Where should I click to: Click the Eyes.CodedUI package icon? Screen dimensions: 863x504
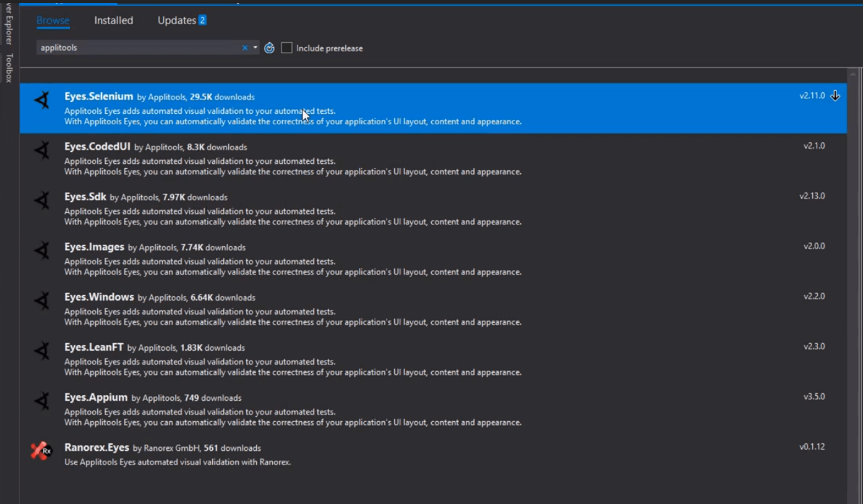coord(42,150)
